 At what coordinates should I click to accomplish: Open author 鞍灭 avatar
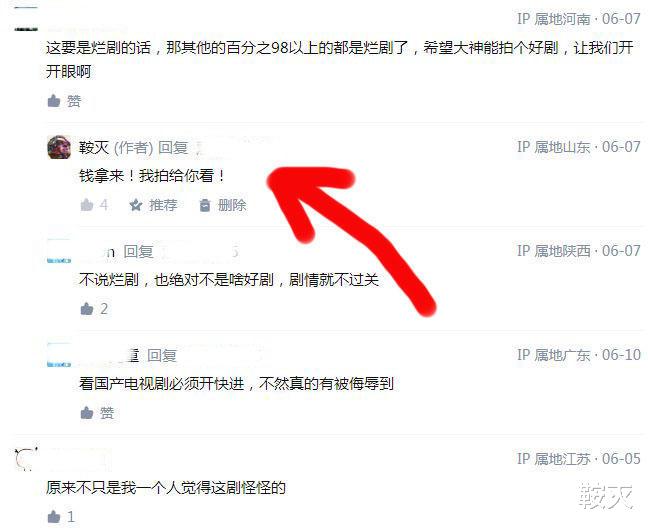(59, 147)
